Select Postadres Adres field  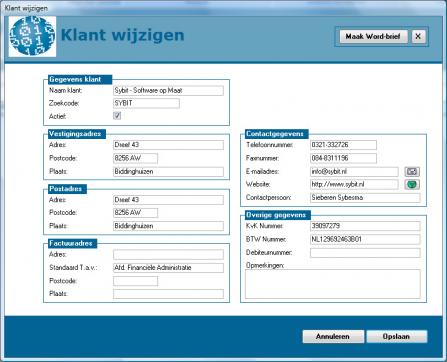168,200
